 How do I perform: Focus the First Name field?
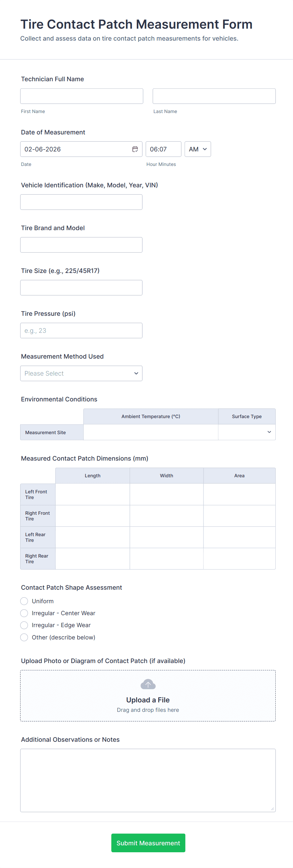82,96
